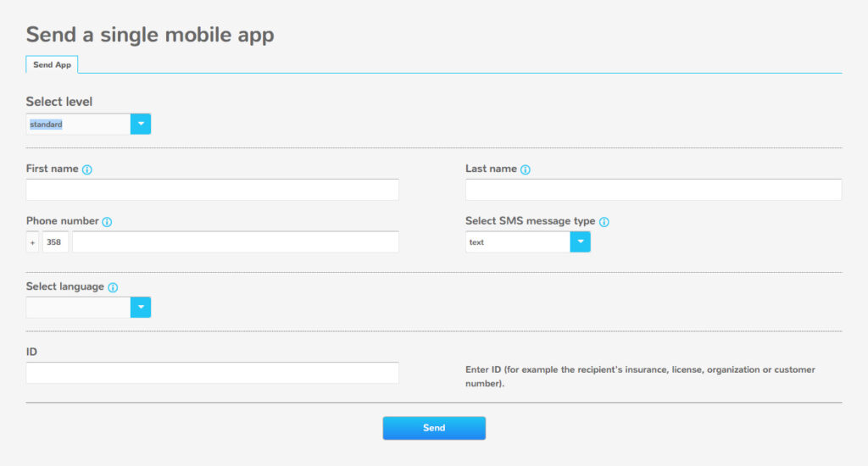This screenshot has height=466, width=868.
Task: Expand the Select level dropdown arrow
Action: click(x=141, y=124)
